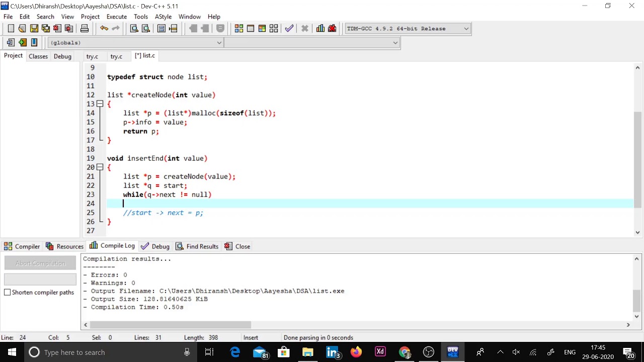The image size is (644, 362).
Task: Open OBS Studio from the taskbar
Action: pyautogui.click(x=428, y=352)
